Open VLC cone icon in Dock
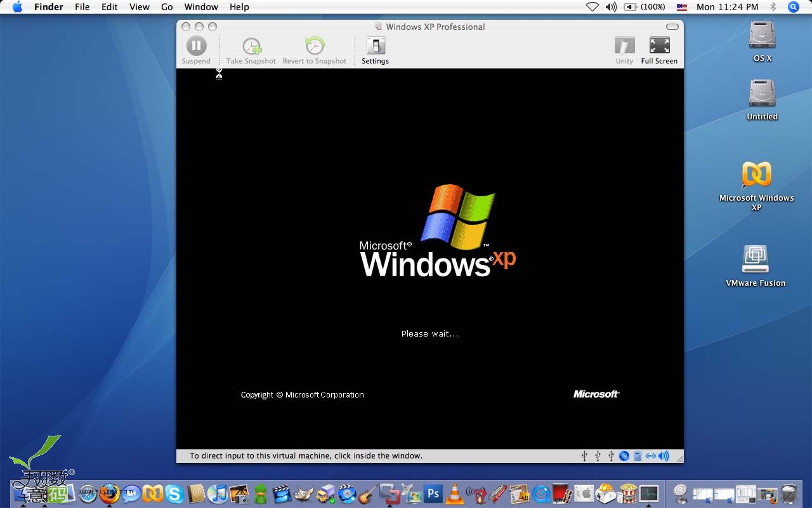The image size is (812, 508). [454, 494]
